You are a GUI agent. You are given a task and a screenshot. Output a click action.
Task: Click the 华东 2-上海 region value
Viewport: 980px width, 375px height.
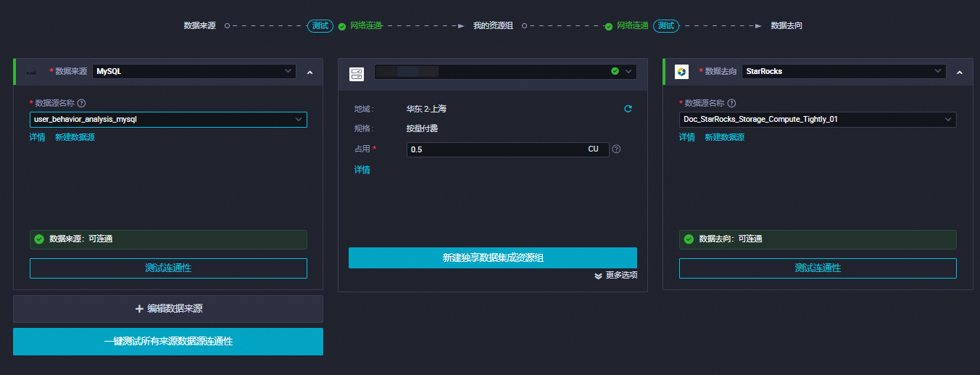(x=426, y=109)
